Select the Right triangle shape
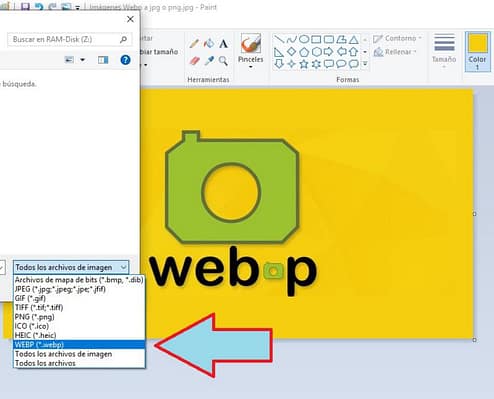 point(279,52)
